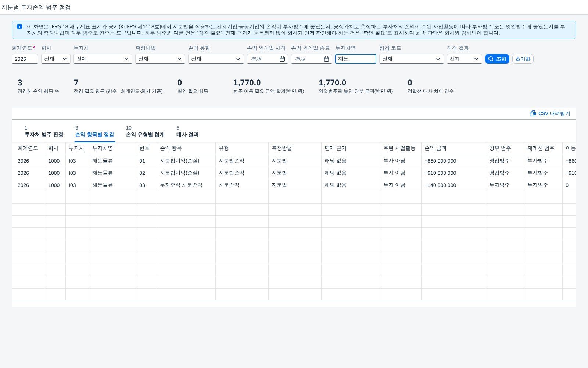Image resolution: width=588 pixels, height=368 pixels.
Task: Click 장부 범주 cell 투자범주 in row 03
Action: tap(505, 185)
